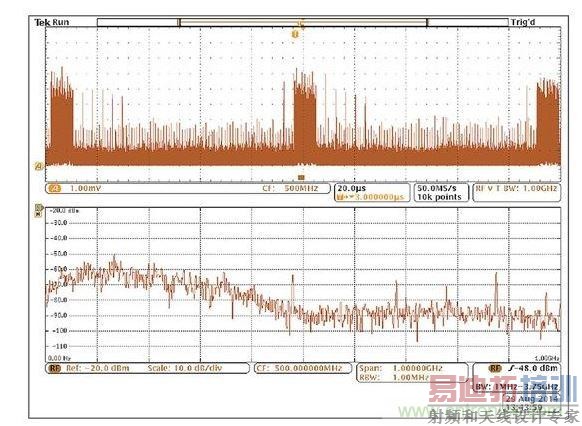Click the RF trigger badge beside -48.0 dBm
Screen dimensions: 582x426
coord(495,368)
